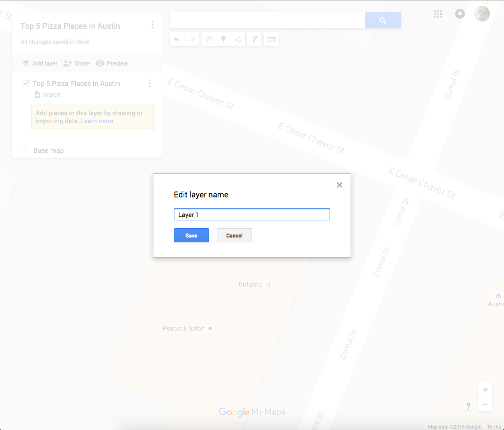Click the layer name Top 5 Pizza Places In Austin
The width and height of the screenshot is (504, 430).
coord(76,84)
